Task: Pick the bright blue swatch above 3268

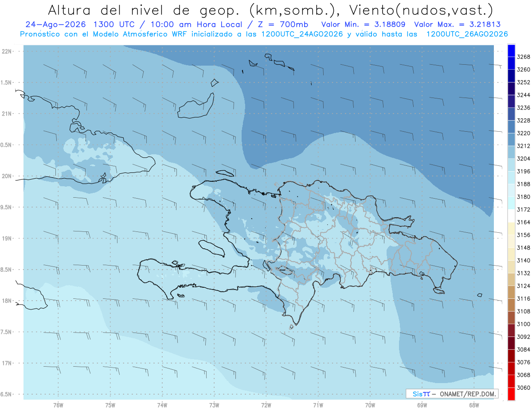Action: (x=511, y=51)
